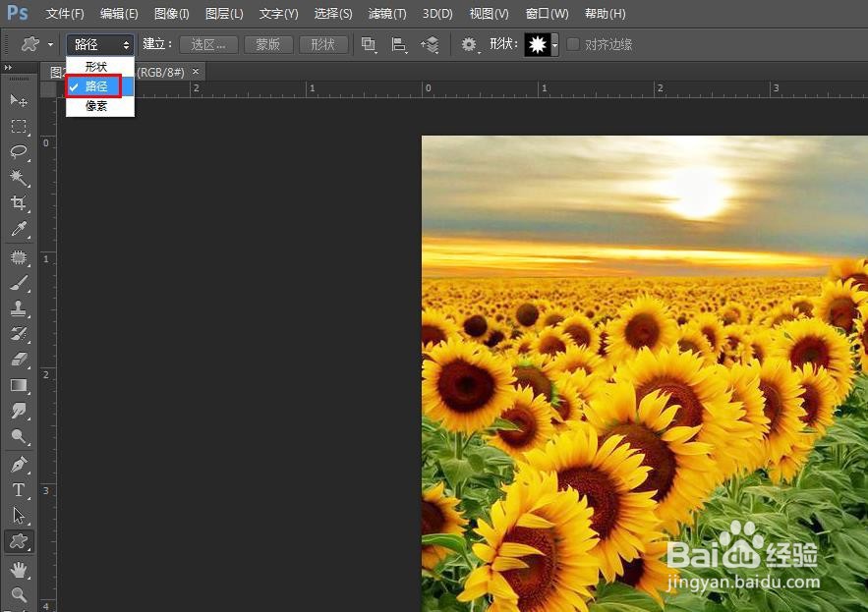
Task: Select the Hand tool
Action: [19, 569]
